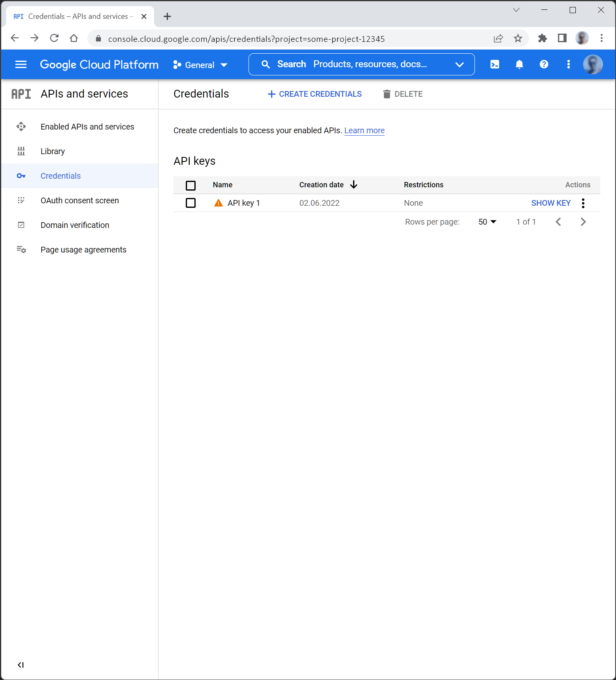Go to Library in sidebar
Viewport: 616px width, 680px height.
52,151
